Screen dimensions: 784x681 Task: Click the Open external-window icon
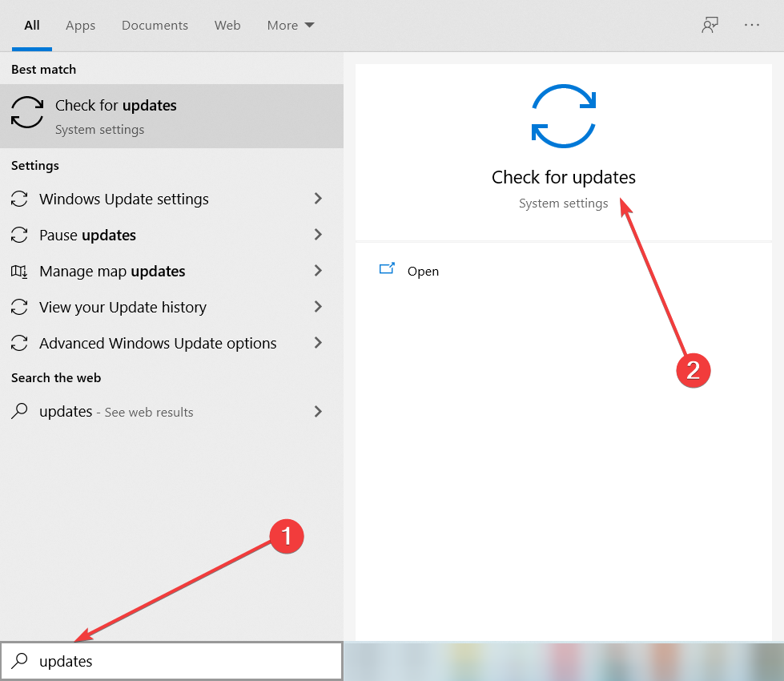tap(387, 269)
